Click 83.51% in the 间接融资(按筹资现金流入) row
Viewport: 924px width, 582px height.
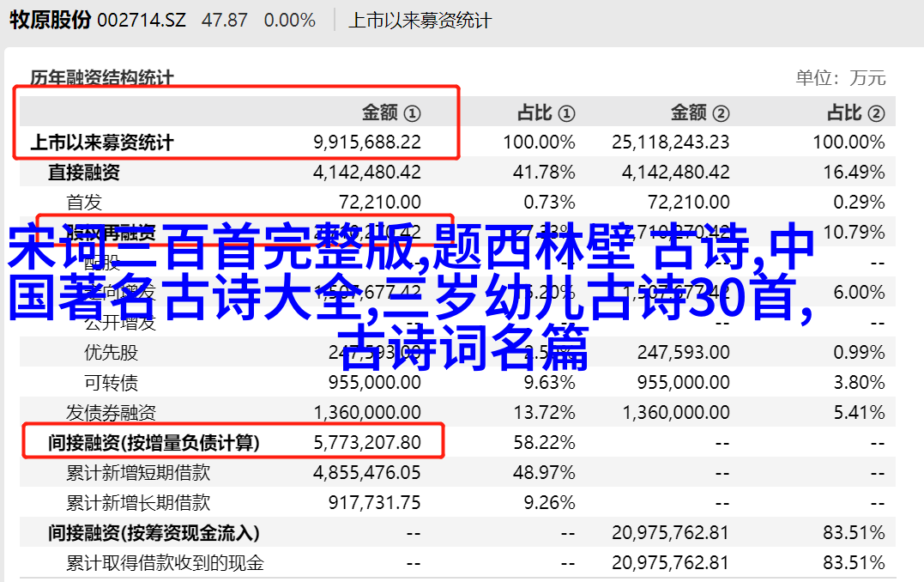854,533
